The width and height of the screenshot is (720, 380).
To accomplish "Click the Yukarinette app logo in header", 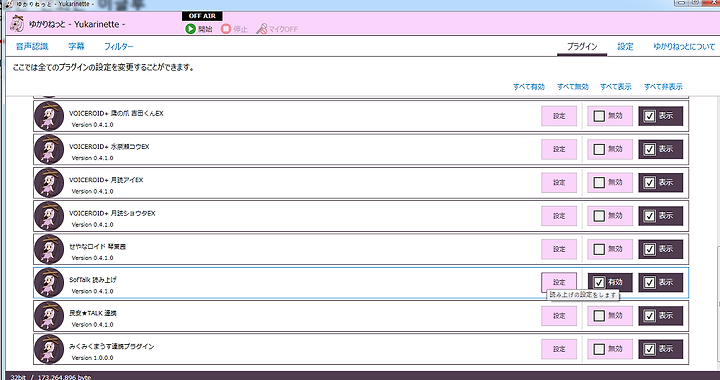I will pyautogui.click(x=17, y=23).
